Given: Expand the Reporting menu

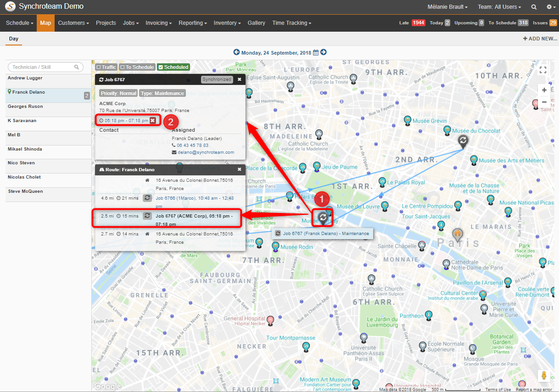Looking at the screenshot, I should point(193,23).
